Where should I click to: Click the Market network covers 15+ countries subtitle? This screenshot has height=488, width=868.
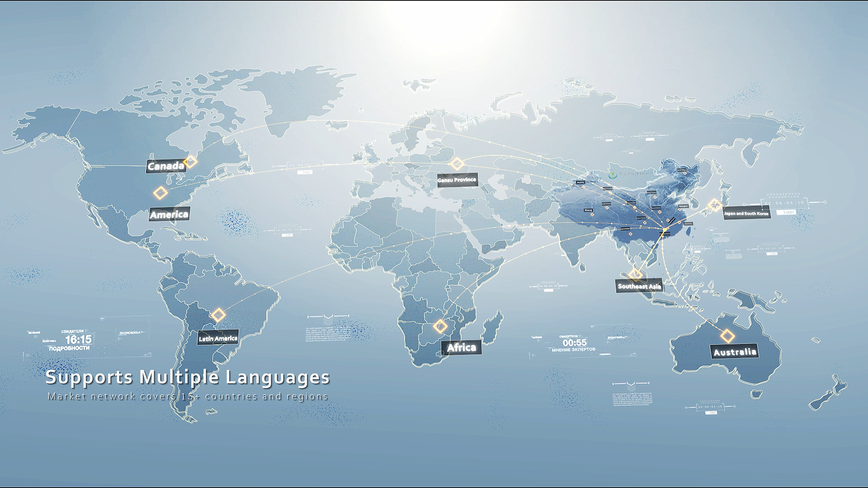coord(188,396)
